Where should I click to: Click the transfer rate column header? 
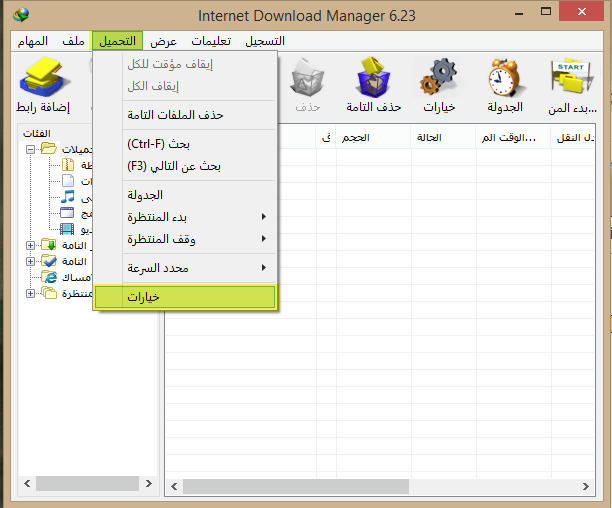pos(573,137)
